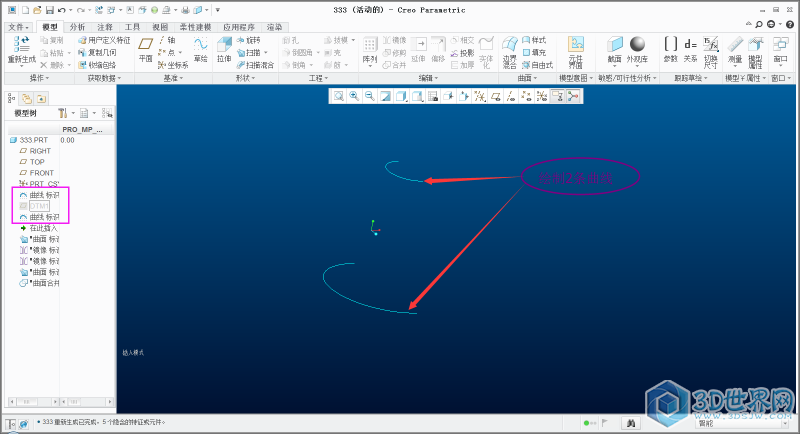Select the 旋转 (Revolve) tool
800x434 pixels.
(248, 40)
